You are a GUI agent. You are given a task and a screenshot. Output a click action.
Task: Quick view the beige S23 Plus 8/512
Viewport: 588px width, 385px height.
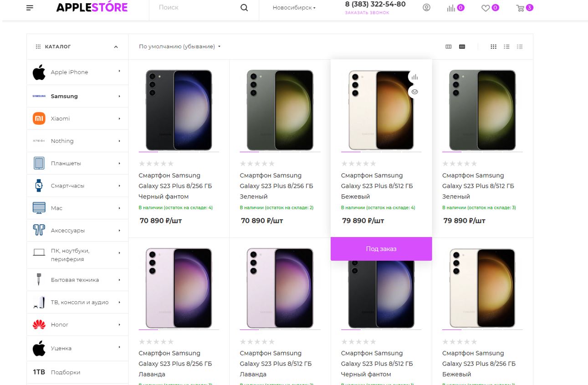pos(414,92)
